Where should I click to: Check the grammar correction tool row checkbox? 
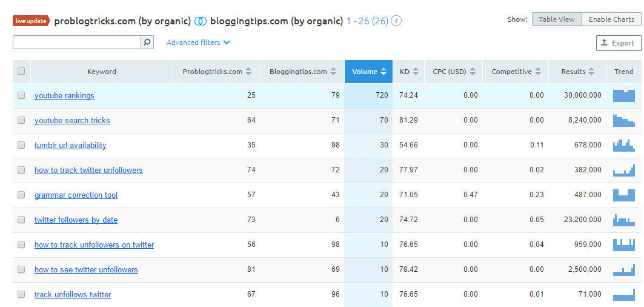point(21,195)
